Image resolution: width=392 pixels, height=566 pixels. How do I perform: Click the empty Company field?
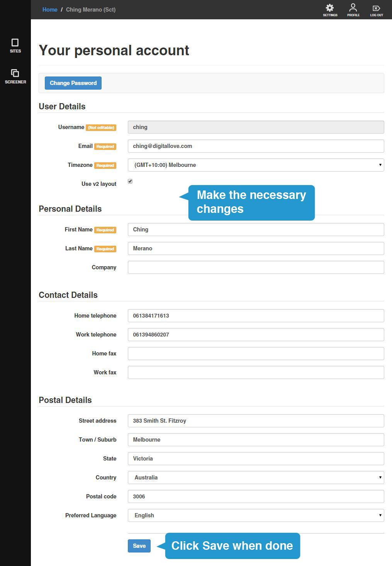coord(256,267)
